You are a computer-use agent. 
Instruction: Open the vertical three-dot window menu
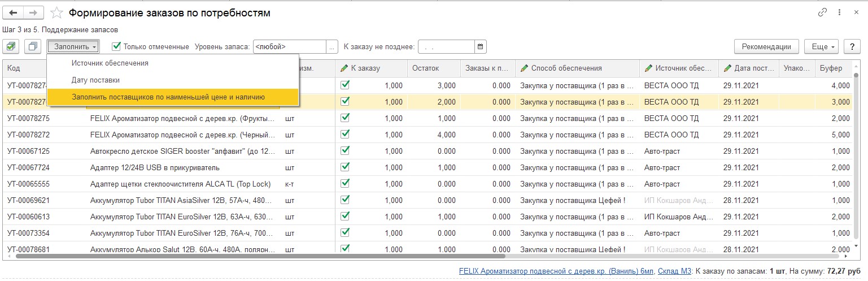tap(838, 12)
